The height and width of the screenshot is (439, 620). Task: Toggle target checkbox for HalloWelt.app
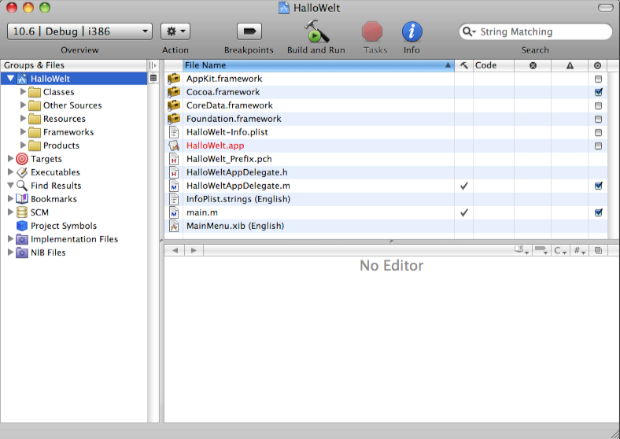tap(598, 146)
